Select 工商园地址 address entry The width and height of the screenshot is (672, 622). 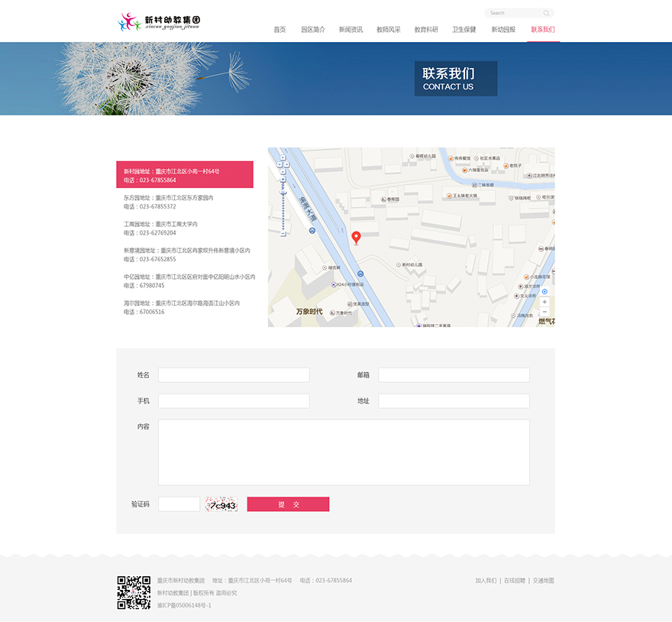coord(160,228)
